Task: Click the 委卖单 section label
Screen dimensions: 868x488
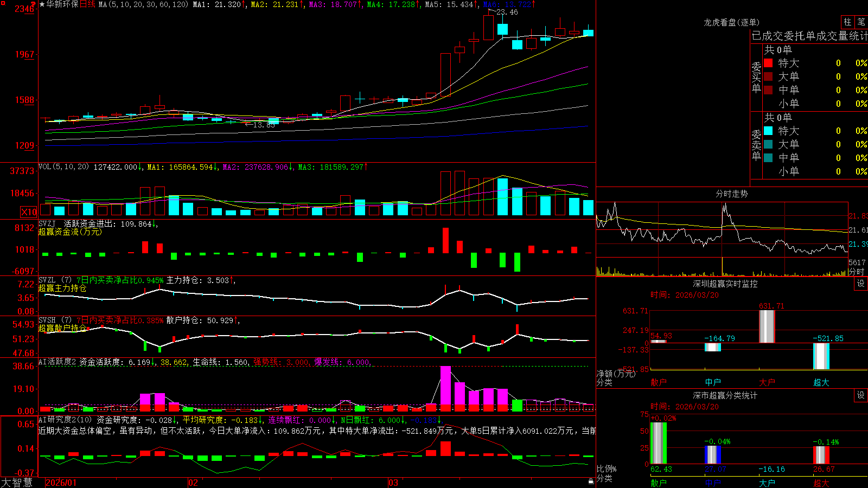Action: click(x=756, y=145)
